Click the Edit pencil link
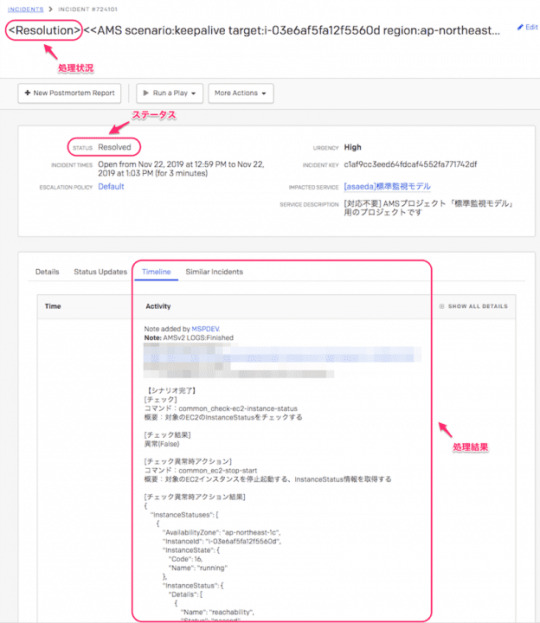Viewport: 540px width, 623px height. point(527,27)
